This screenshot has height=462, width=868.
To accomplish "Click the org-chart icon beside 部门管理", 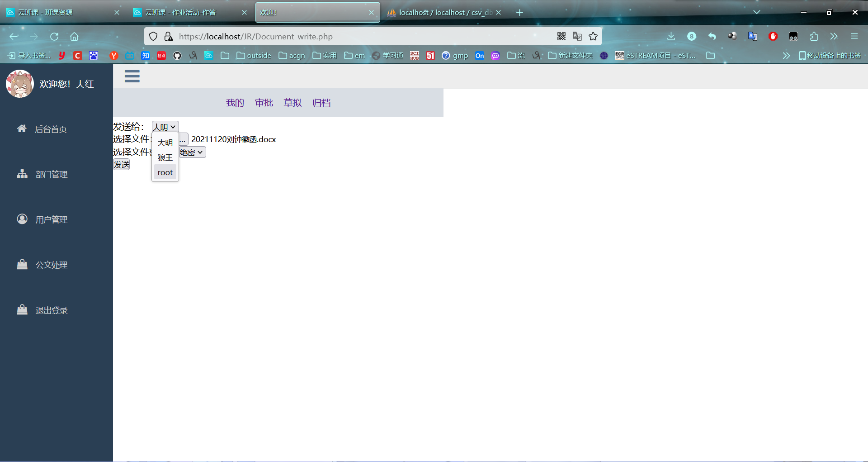I will 22,174.
